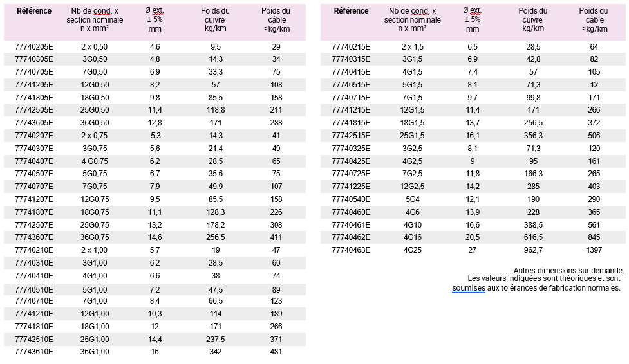Click reference 77740215E
The width and height of the screenshot is (629, 364).
(x=351, y=47)
